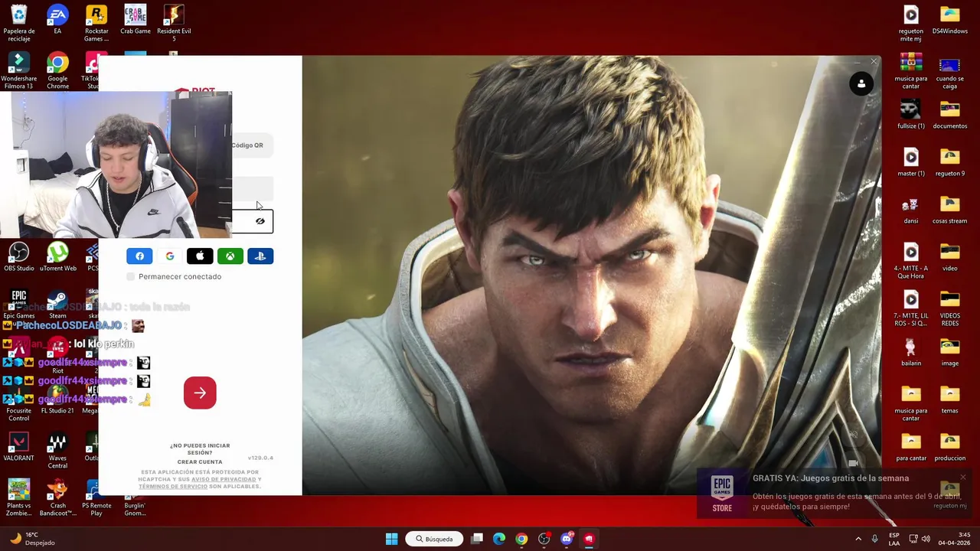Open Microsoft Edge from the taskbar

pos(499,539)
